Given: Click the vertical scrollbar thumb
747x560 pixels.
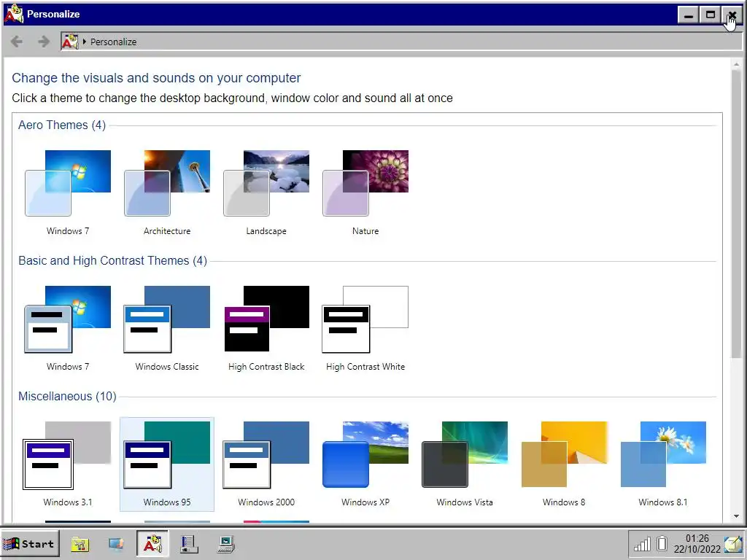Looking at the screenshot, I should click(737, 214).
